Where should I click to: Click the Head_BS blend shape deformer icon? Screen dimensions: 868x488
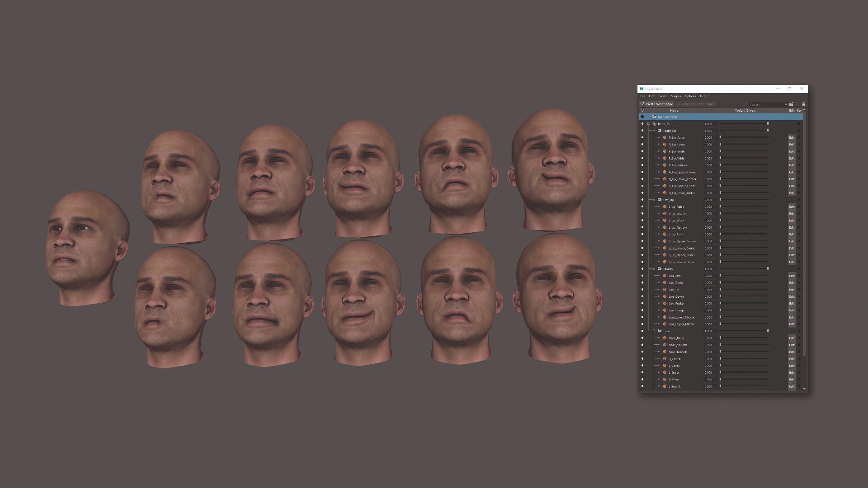[654, 124]
